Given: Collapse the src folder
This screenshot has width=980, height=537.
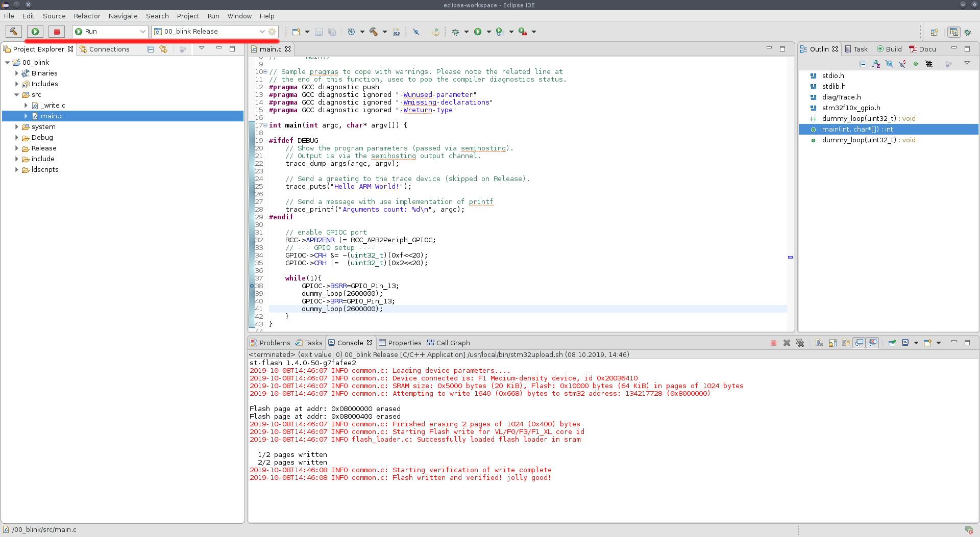Looking at the screenshot, I should pyautogui.click(x=17, y=94).
